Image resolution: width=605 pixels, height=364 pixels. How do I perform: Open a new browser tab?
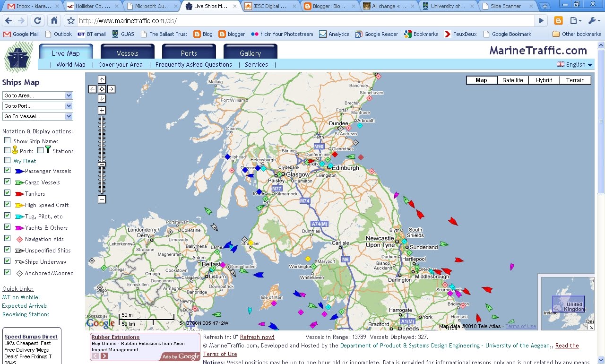(545, 6)
